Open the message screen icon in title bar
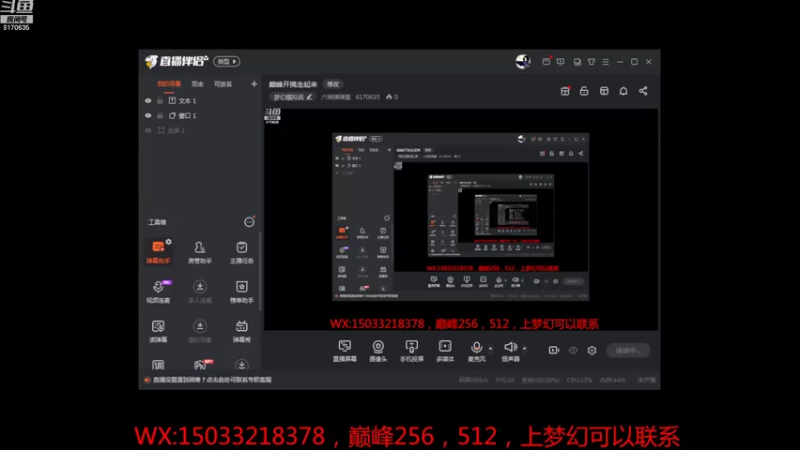This screenshot has width=800, height=450. tap(561, 62)
